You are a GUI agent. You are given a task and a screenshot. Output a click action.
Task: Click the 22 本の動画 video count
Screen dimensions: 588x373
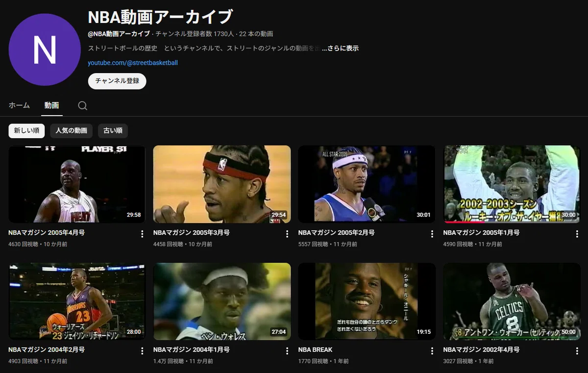(256, 34)
